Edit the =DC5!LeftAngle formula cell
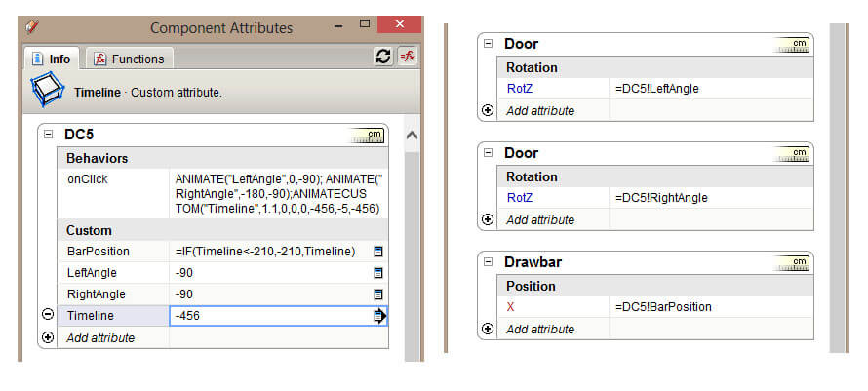The height and width of the screenshot is (391, 868). pos(711,89)
